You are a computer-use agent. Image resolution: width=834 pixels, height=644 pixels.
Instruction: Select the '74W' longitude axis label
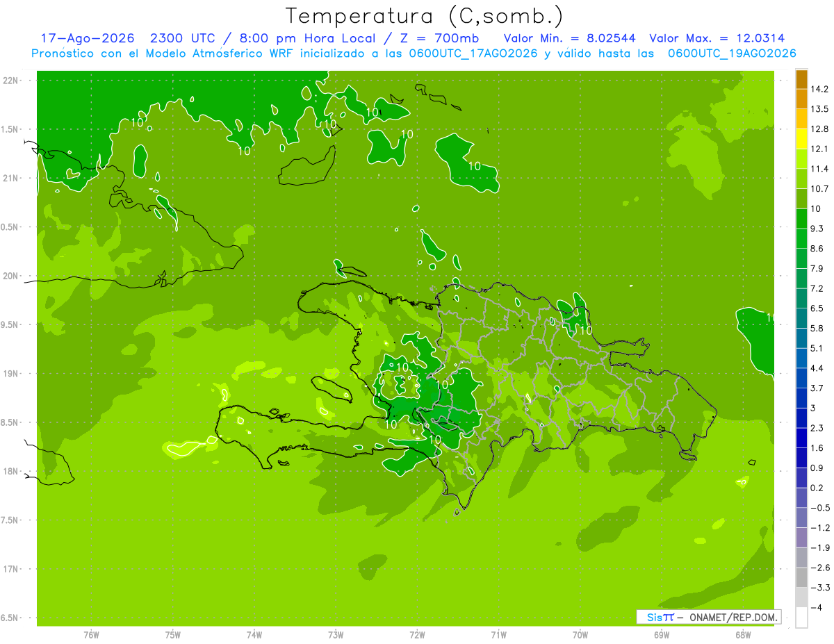(254, 635)
